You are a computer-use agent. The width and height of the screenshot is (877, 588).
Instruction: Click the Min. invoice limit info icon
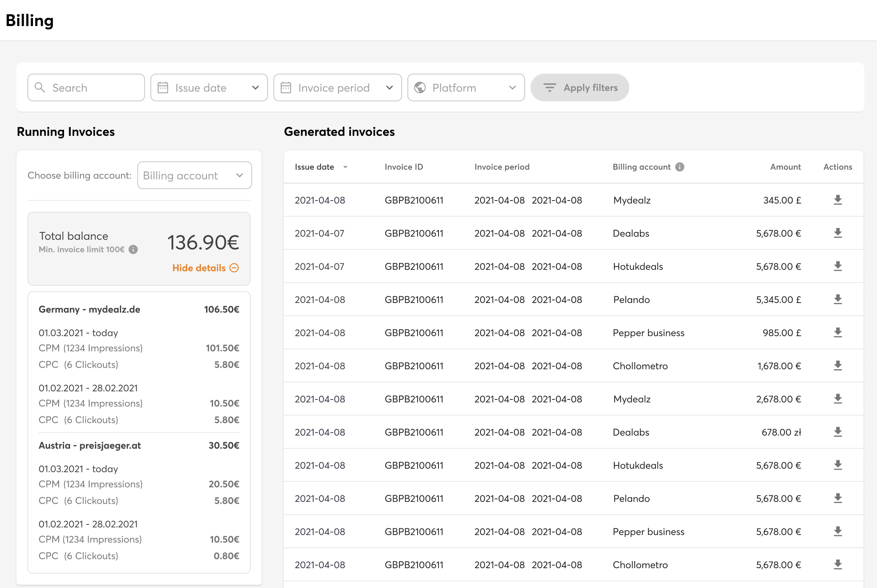click(x=133, y=249)
